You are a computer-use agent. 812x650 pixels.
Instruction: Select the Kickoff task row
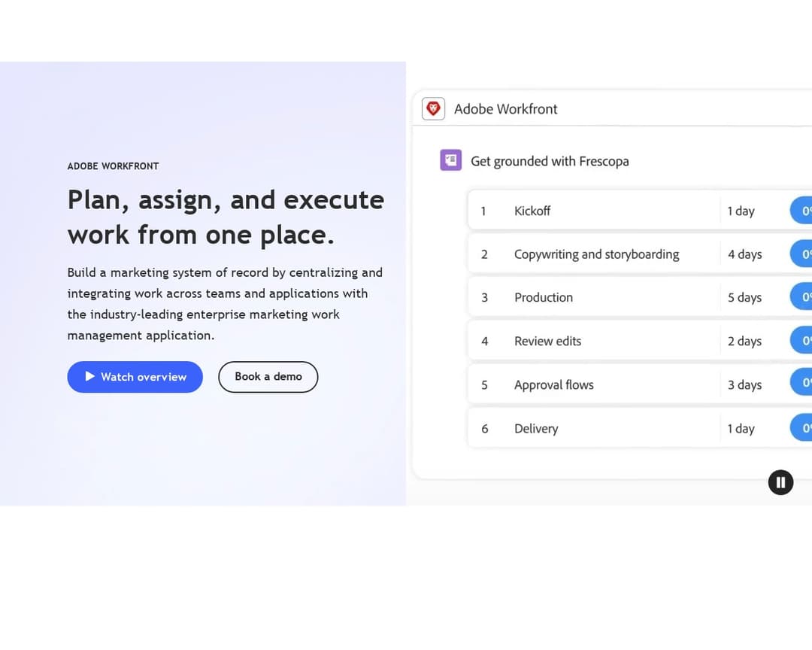point(640,211)
